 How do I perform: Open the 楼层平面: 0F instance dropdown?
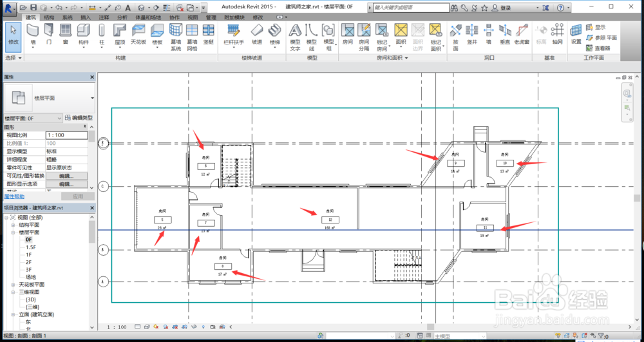tap(33, 119)
